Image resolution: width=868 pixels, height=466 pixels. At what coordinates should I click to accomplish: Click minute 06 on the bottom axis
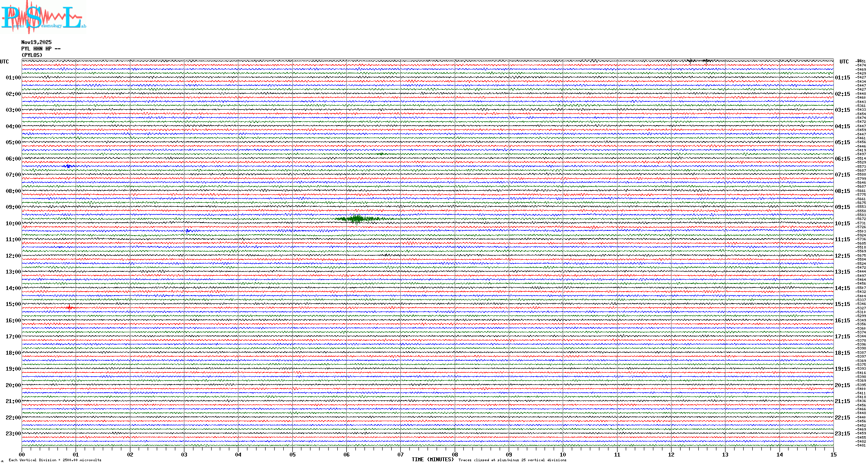pyautogui.click(x=346, y=454)
